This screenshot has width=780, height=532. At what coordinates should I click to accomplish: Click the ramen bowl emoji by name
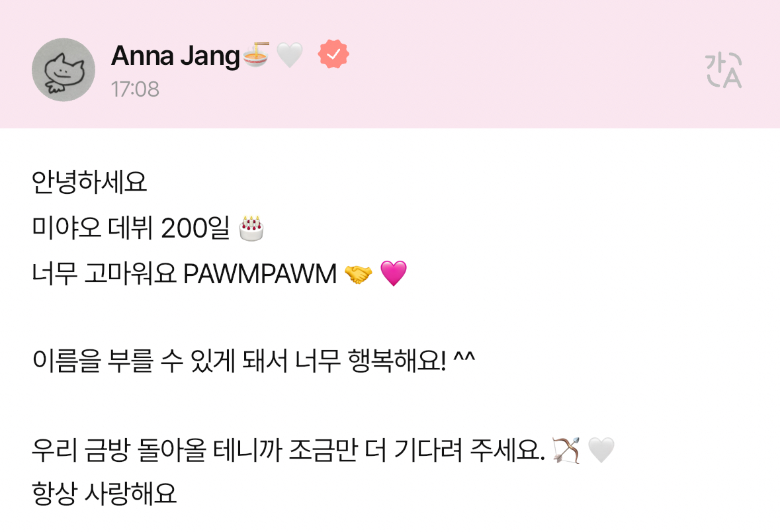256,55
